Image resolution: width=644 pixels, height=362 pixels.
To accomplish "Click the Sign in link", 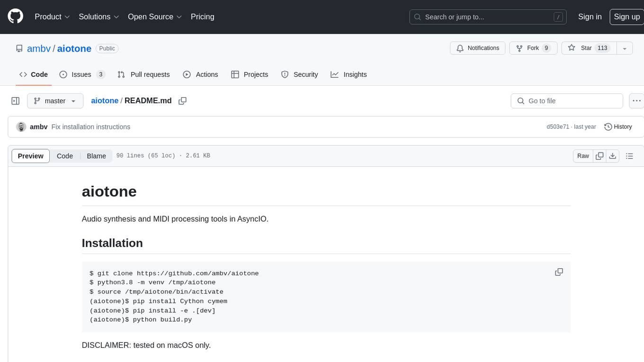I will pos(590,17).
